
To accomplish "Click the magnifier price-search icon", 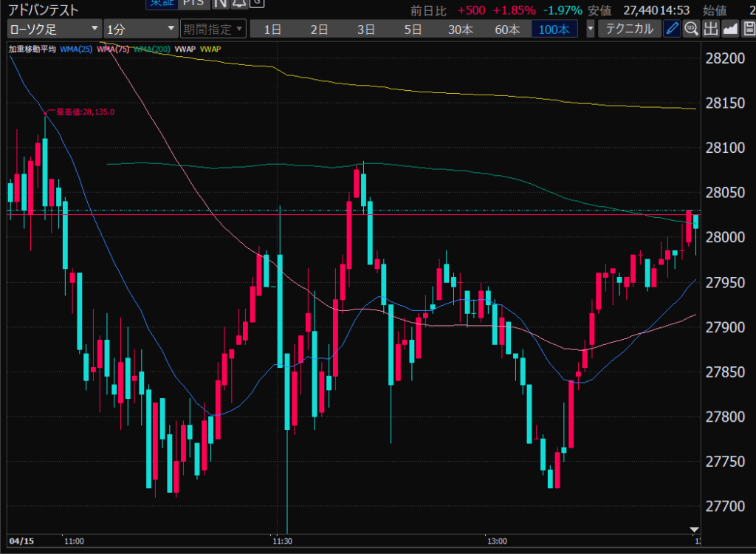I will pyautogui.click(x=691, y=30).
